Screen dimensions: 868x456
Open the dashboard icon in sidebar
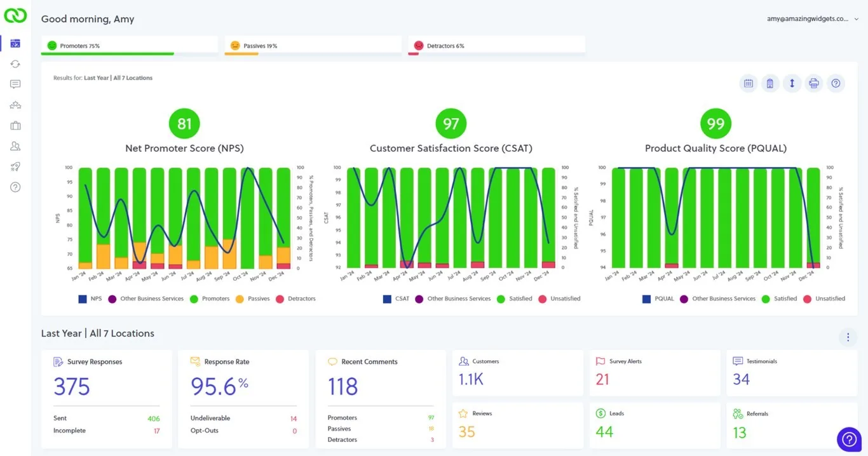pyautogui.click(x=15, y=43)
